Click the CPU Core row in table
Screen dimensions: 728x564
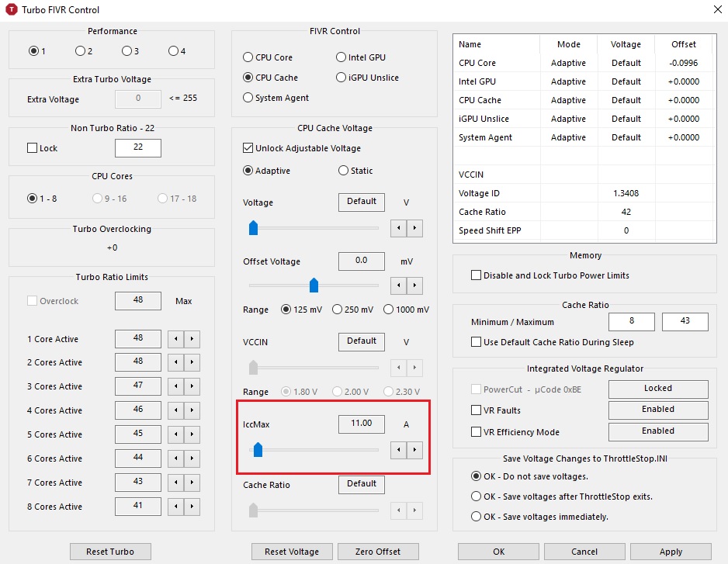584,63
